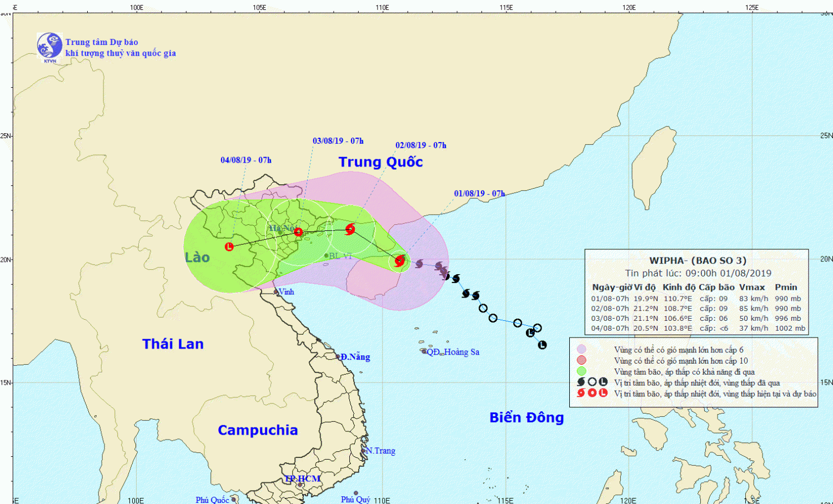The height and width of the screenshot is (504, 833).
Task: Click the '103.8°E' longitude value
Action: click(678, 329)
